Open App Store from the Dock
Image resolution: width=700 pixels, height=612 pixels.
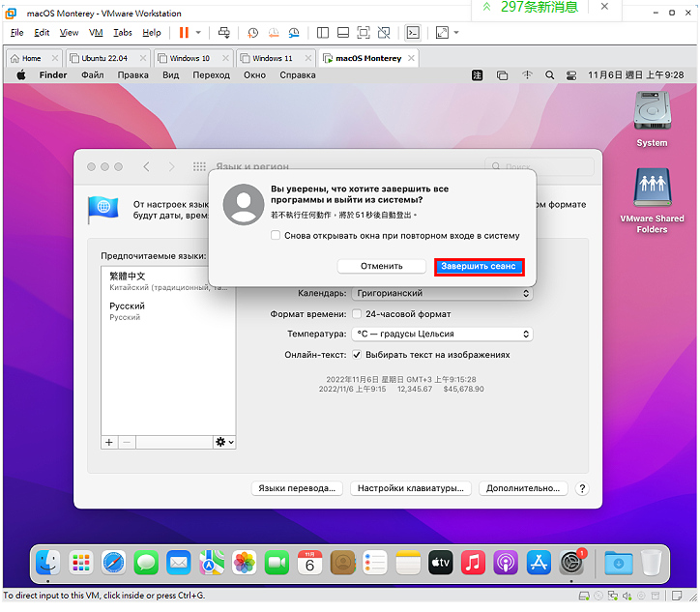pyautogui.click(x=539, y=562)
